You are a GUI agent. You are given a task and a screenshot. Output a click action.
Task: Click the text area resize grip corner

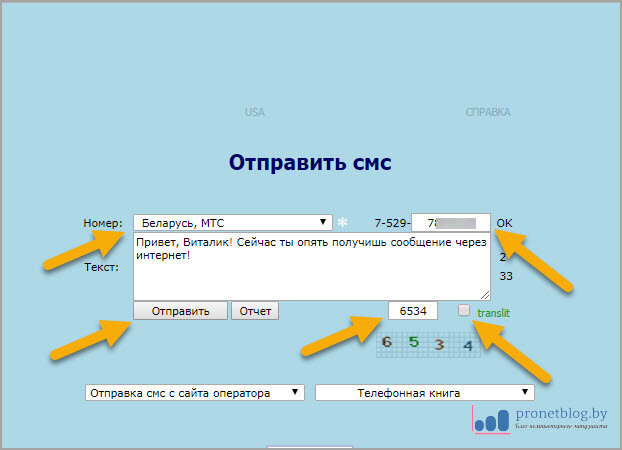(x=485, y=295)
